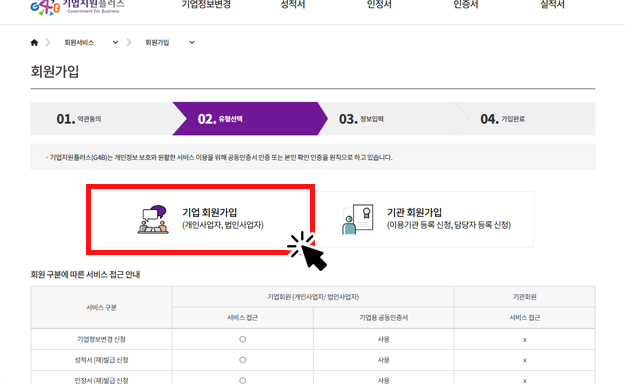Click the 기업용 공동인증서 subheader
625x384 pixels.
[x=383, y=318]
